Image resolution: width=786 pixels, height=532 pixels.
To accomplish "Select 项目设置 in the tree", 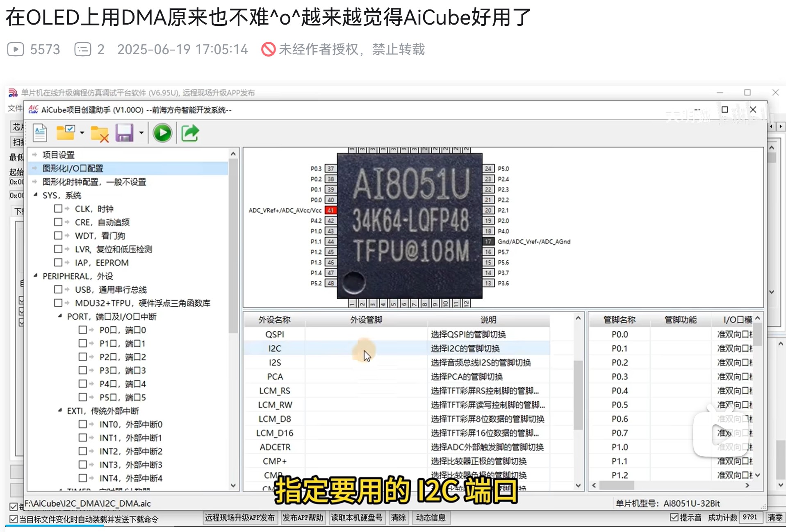I will coord(59,155).
